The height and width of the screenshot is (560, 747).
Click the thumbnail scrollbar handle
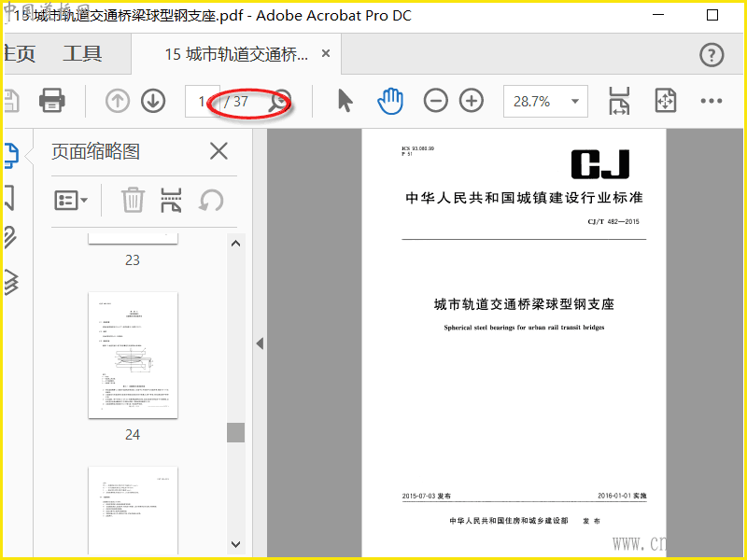coord(235,432)
